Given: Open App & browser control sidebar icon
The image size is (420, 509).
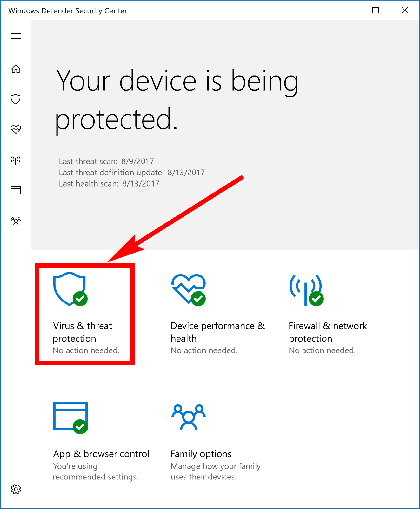Looking at the screenshot, I should coord(16,190).
